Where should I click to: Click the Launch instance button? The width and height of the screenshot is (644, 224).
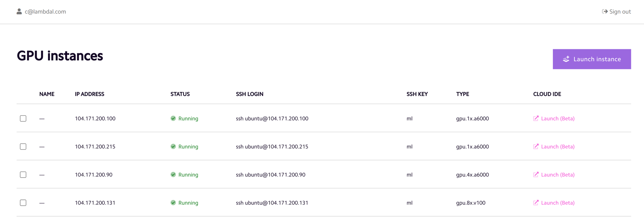[x=592, y=59]
